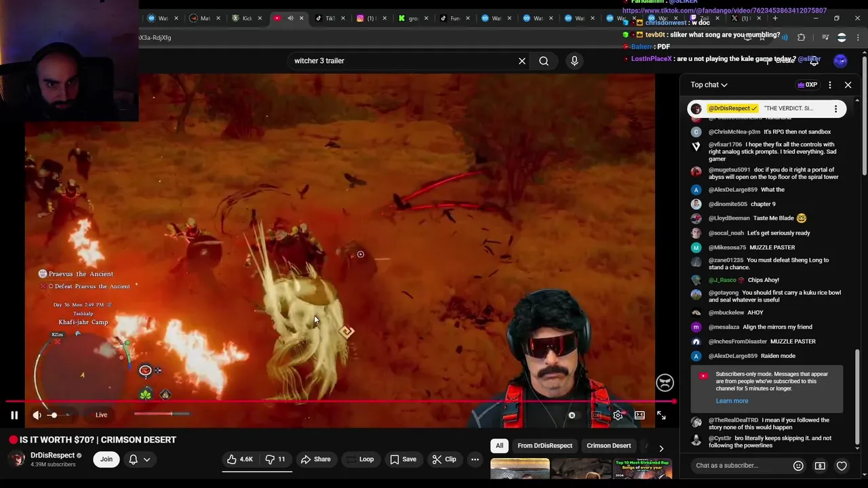
Task: Open the browser profile avatar icon
Action: (x=842, y=37)
